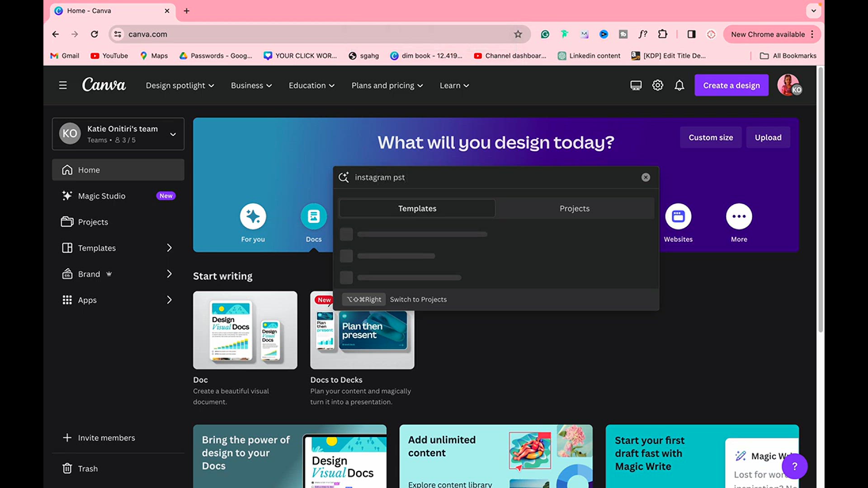Go back in browser history
Image resolution: width=868 pixels, height=488 pixels.
point(55,34)
